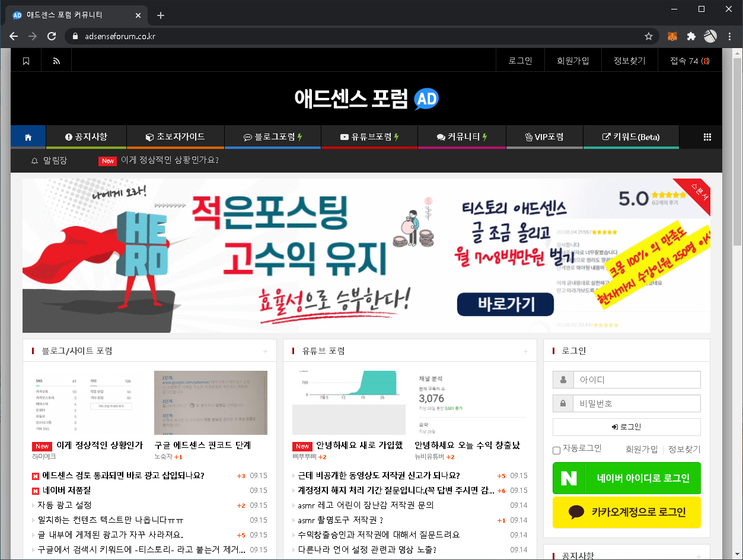
Task: Open the 적은포스팅 고수익 유지 banner
Action: click(366, 256)
